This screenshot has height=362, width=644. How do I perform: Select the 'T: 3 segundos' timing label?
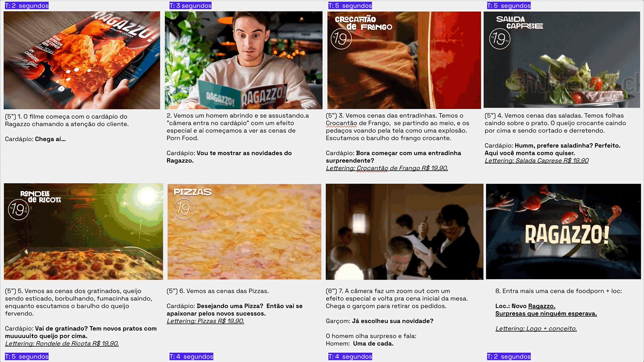point(190,6)
